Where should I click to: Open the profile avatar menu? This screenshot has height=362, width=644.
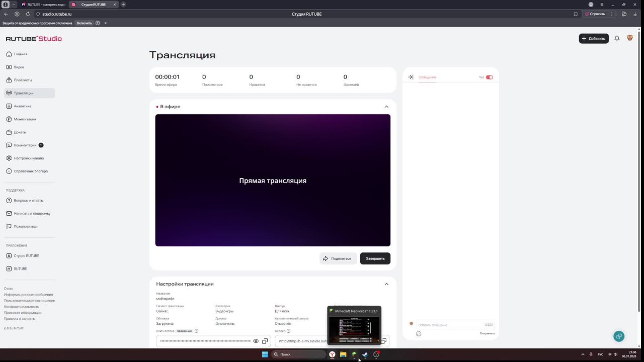(630, 38)
